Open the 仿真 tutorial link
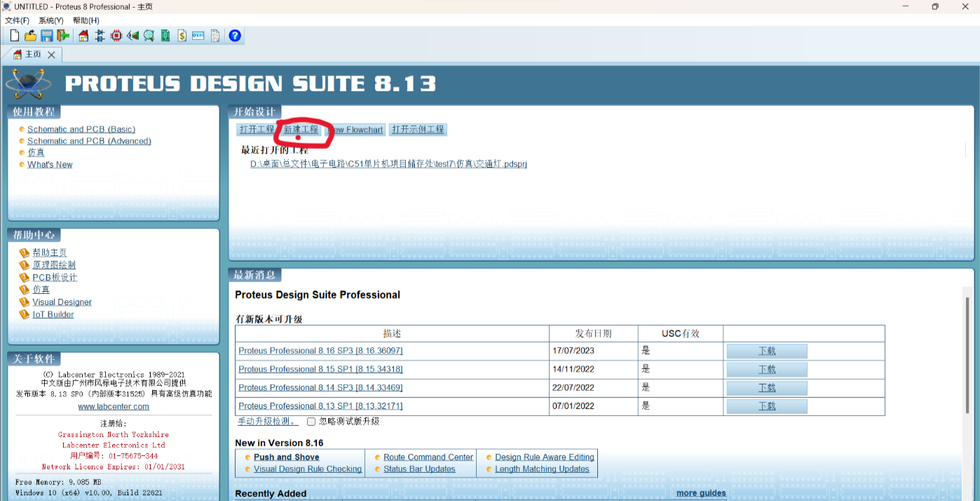 tap(36, 152)
